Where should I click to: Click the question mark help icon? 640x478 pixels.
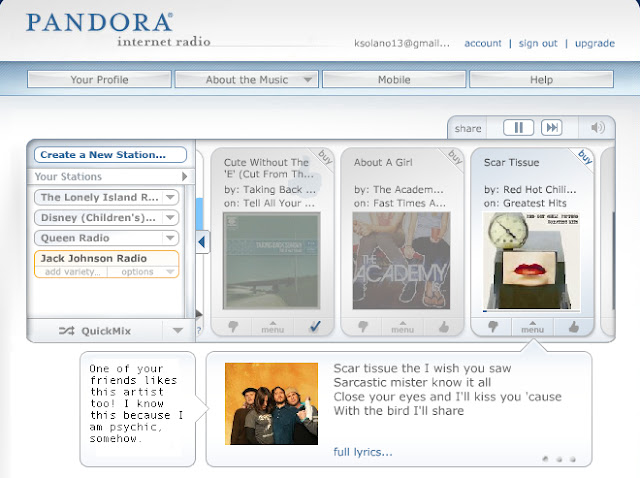pyautogui.click(x=199, y=330)
